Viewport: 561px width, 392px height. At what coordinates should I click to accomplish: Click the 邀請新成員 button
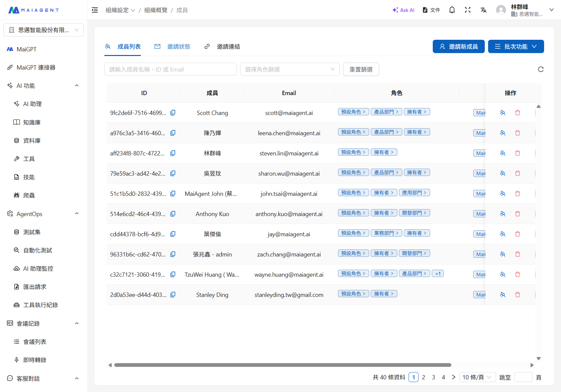459,46
